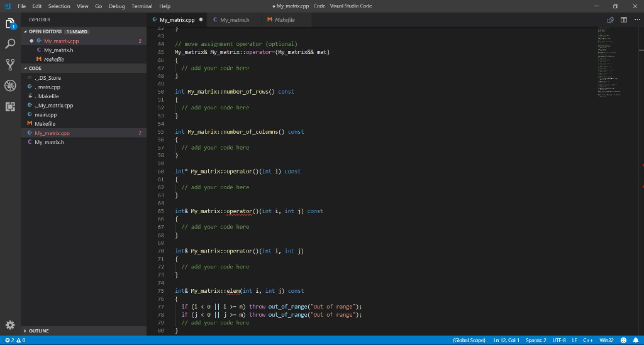The width and height of the screenshot is (644, 345).
Task: Open the Debug view in activity bar
Action: point(10,85)
